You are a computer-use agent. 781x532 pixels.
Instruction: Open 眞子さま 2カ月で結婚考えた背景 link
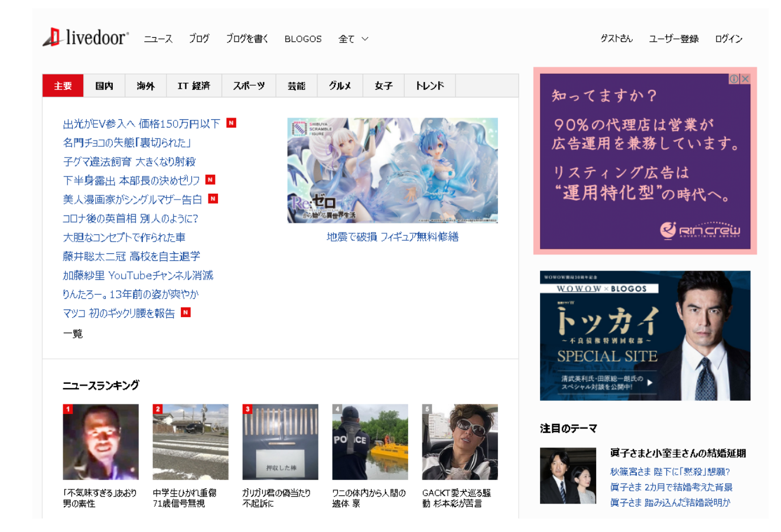click(x=671, y=487)
